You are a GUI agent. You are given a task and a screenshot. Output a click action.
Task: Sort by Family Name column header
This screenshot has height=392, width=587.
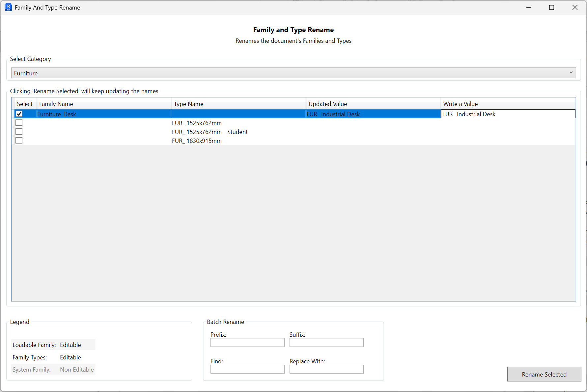point(104,104)
